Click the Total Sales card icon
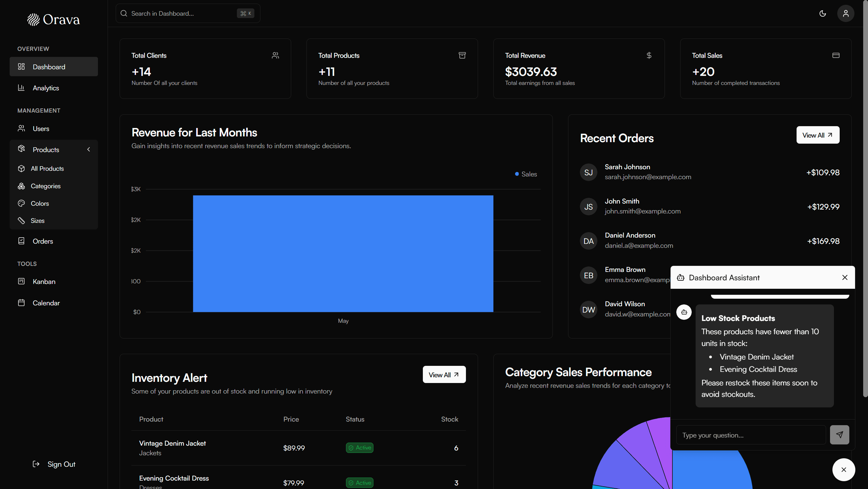 click(x=836, y=55)
